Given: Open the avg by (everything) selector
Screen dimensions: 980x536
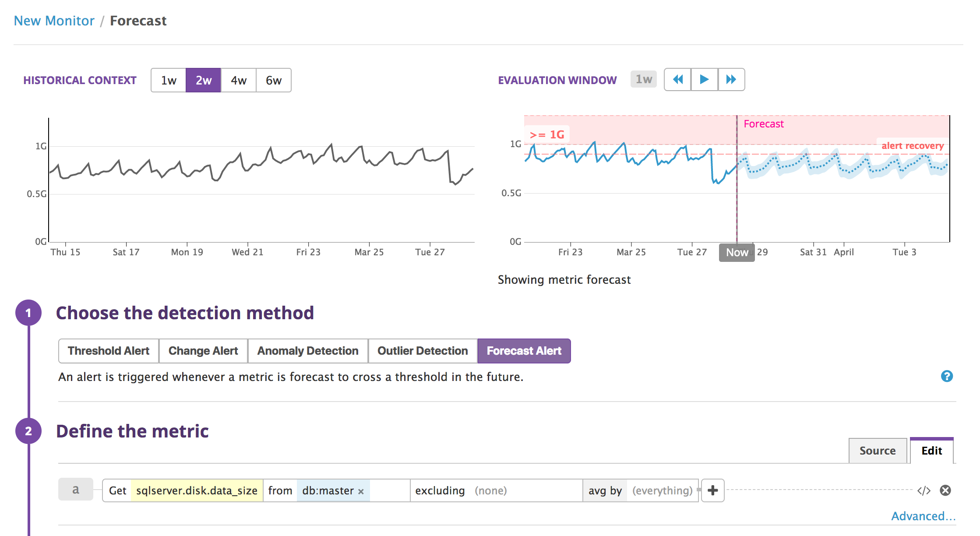Looking at the screenshot, I should pos(662,491).
